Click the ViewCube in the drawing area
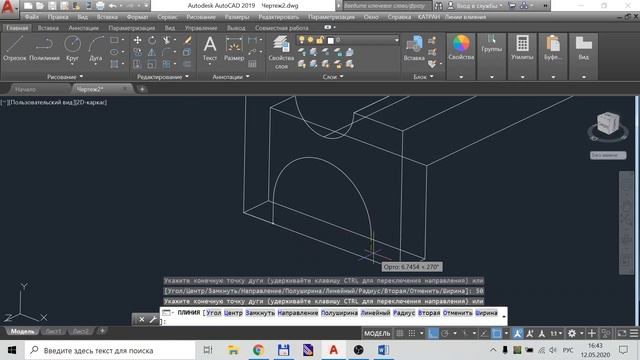Screen dimensions: 640x360 [608, 123]
